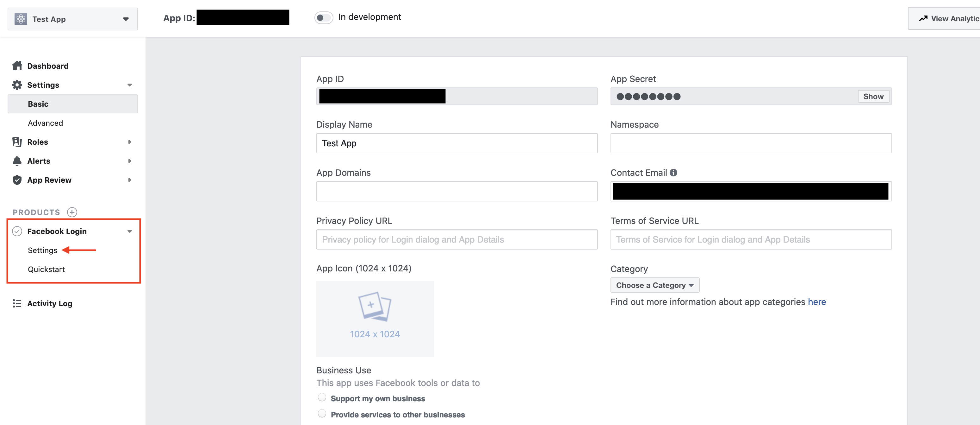Expand the Alerts section arrow
980x425 pixels.
[x=130, y=161]
